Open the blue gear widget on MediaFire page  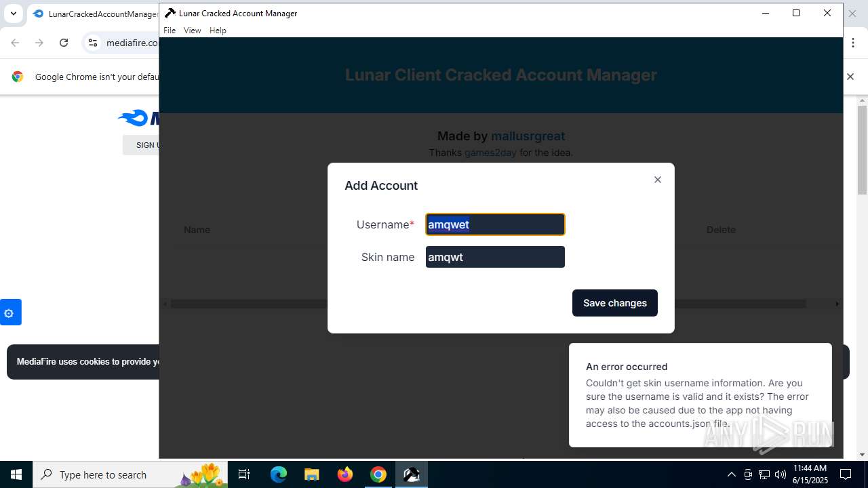pyautogui.click(x=9, y=312)
